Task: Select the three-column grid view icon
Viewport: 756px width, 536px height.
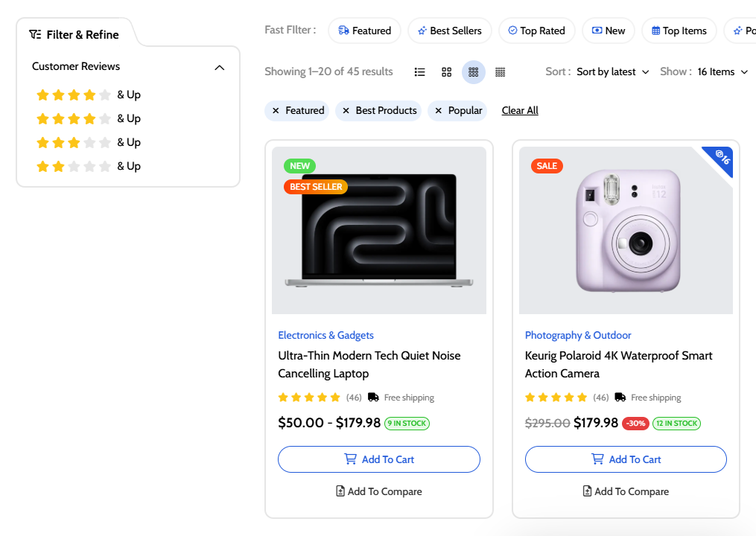Action: pos(474,72)
